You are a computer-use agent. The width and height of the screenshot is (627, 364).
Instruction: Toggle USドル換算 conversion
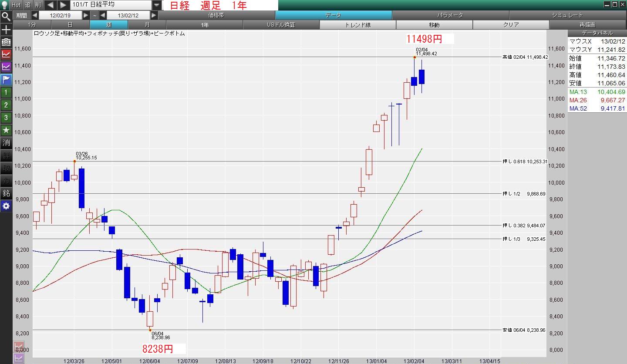point(281,25)
